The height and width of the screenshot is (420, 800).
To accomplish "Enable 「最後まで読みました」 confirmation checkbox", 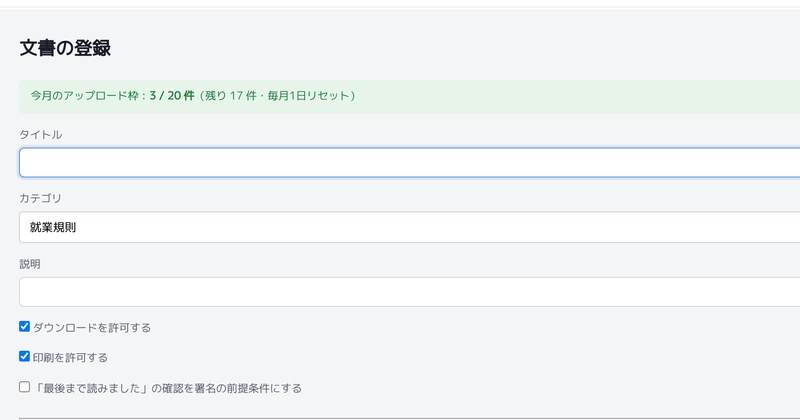I will click(24, 387).
